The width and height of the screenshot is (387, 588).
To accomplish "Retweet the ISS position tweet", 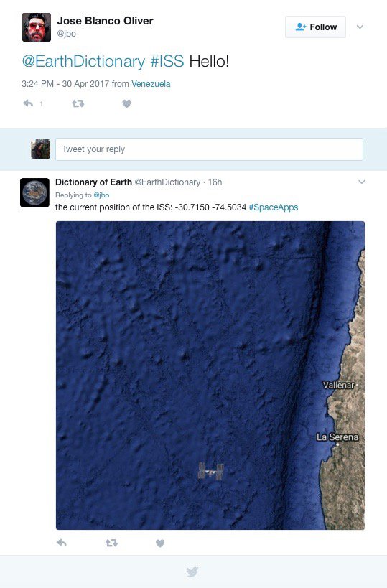I will 111,543.
